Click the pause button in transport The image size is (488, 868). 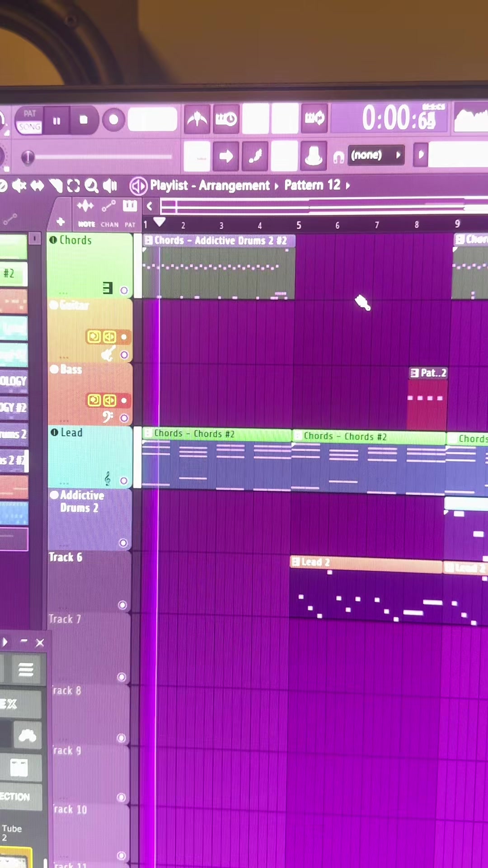(x=56, y=121)
